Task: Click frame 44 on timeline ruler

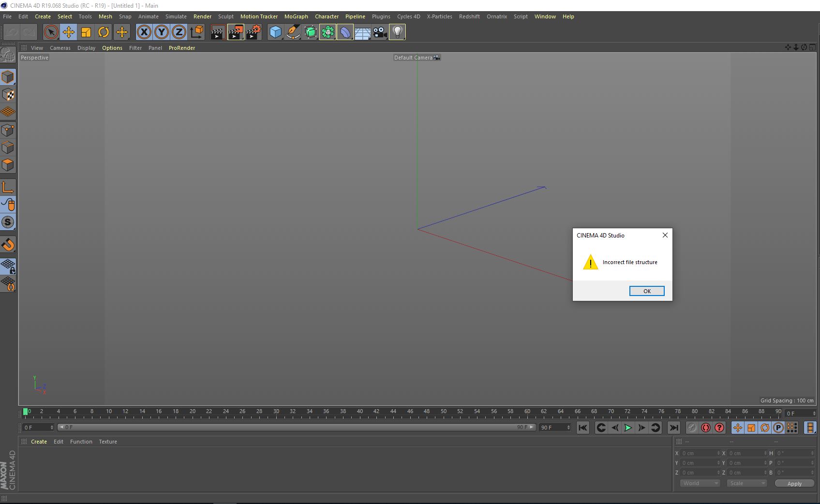Action: coord(393,412)
